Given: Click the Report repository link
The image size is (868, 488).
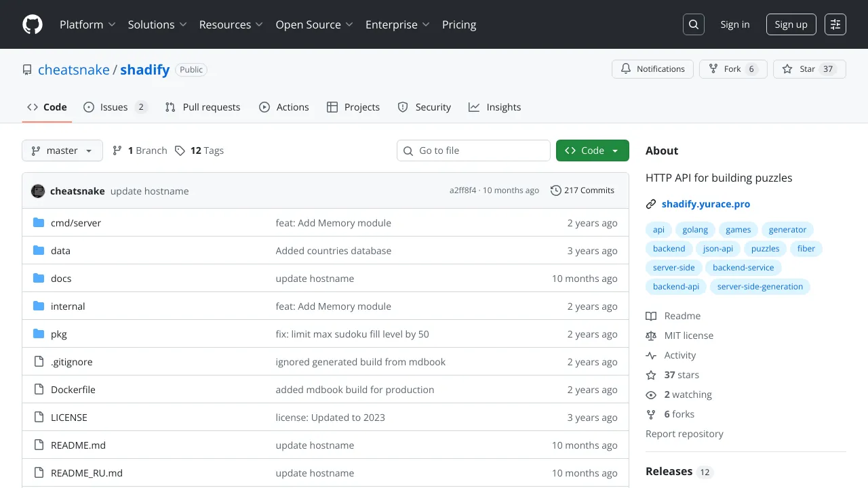Looking at the screenshot, I should coord(684,434).
